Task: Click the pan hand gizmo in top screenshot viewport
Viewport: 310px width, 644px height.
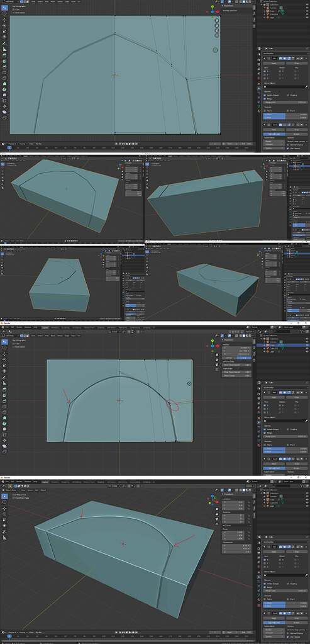Action: [217, 26]
